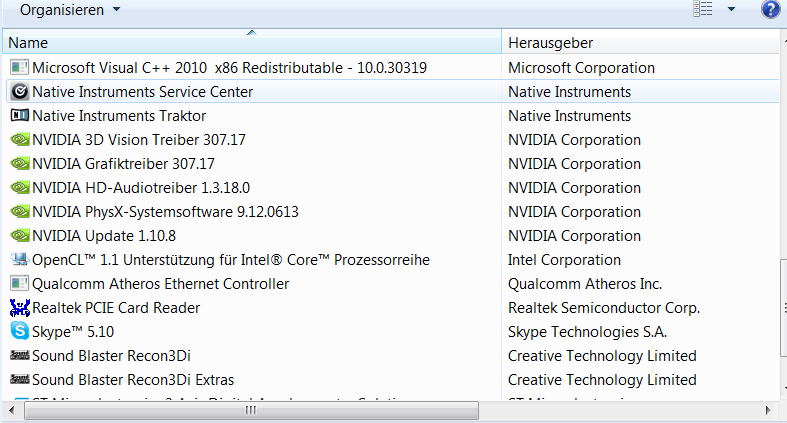Click the Realtek PCIE Card Reader icon
Image resolution: width=787 pixels, height=423 pixels.
[x=20, y=308]
